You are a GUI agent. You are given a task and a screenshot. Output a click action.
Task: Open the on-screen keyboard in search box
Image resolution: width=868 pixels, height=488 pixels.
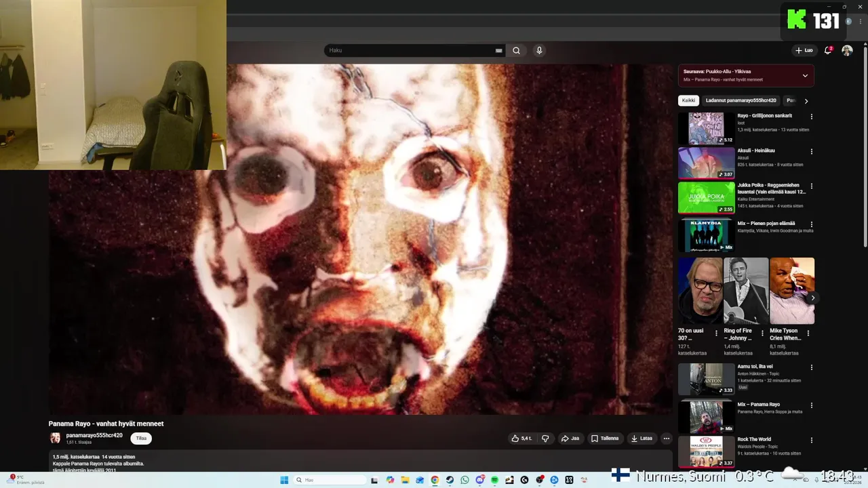[499, 50]
